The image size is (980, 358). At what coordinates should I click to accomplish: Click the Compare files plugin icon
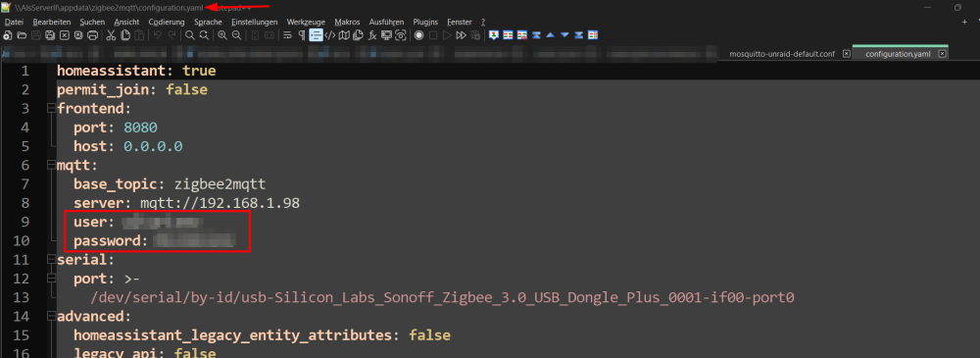(x=508, y=35)
